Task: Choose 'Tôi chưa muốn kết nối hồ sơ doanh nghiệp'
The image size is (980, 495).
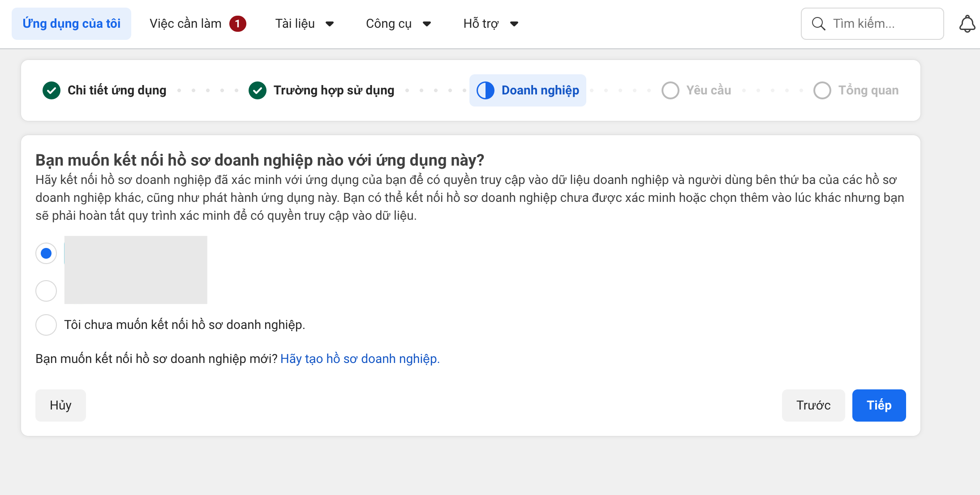Action: 46,325
